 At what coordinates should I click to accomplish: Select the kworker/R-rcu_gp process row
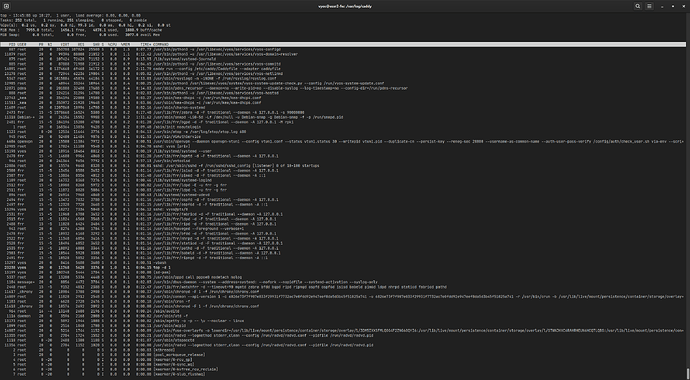coord(343,359)
